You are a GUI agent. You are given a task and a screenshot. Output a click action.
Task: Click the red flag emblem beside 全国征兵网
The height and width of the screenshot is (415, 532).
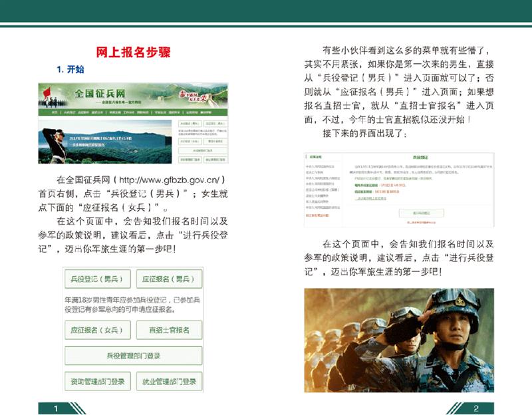pyautogui.click(x=47, y=92)
